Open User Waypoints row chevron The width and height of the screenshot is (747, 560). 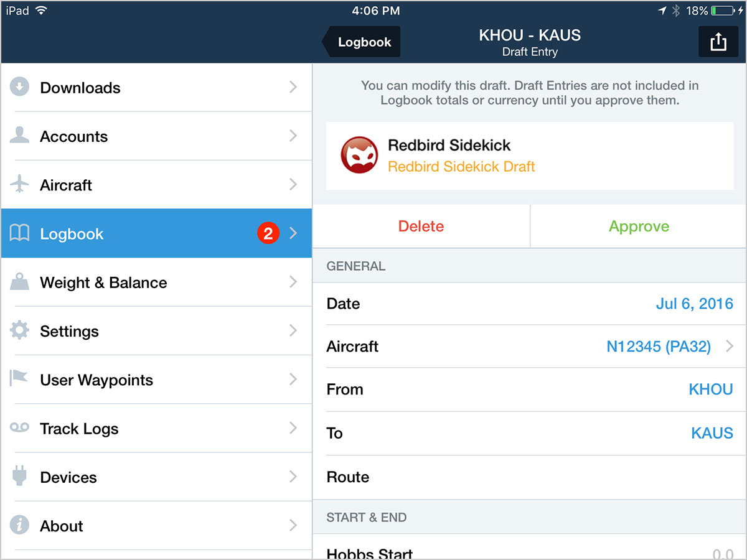293,379
